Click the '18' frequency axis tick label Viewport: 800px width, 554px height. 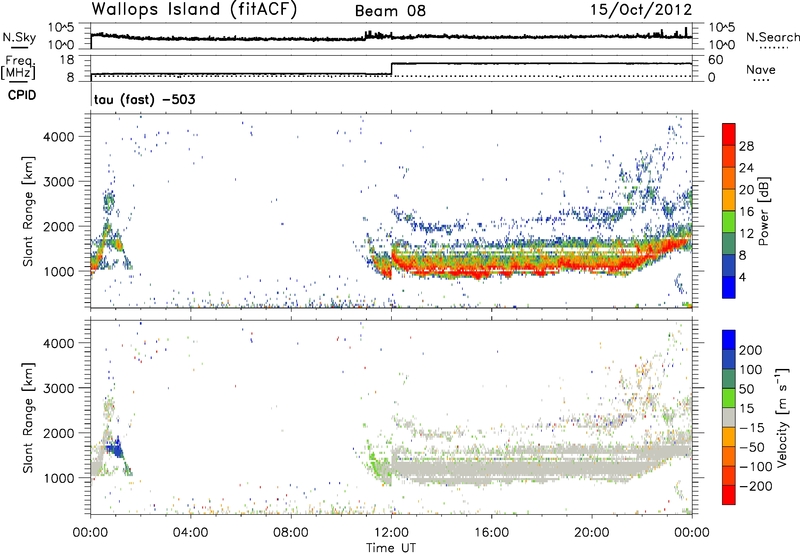(67, 60)
